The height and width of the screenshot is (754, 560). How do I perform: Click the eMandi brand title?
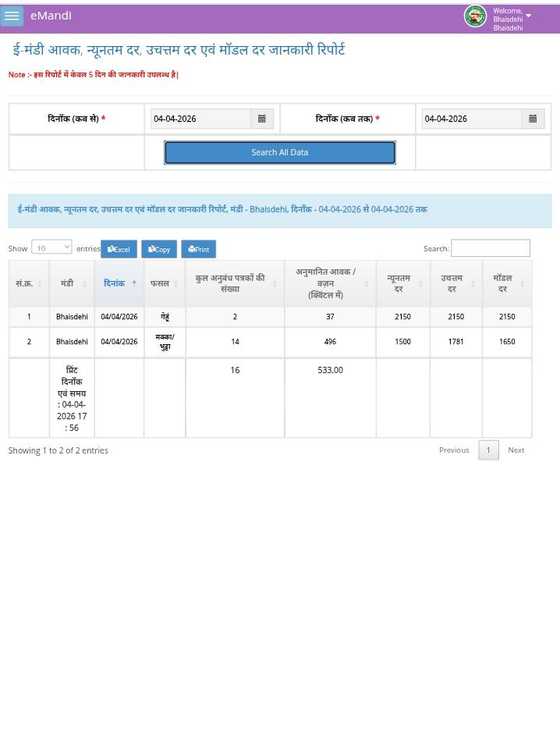(51, 16)
